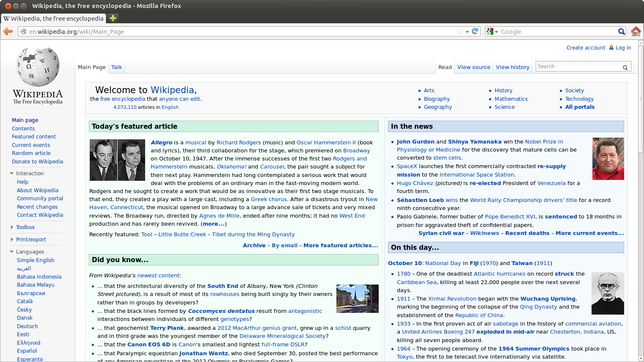Screen dimensions: 644x362
Task: Reload the page with the refresh icon
Action: 475,31
